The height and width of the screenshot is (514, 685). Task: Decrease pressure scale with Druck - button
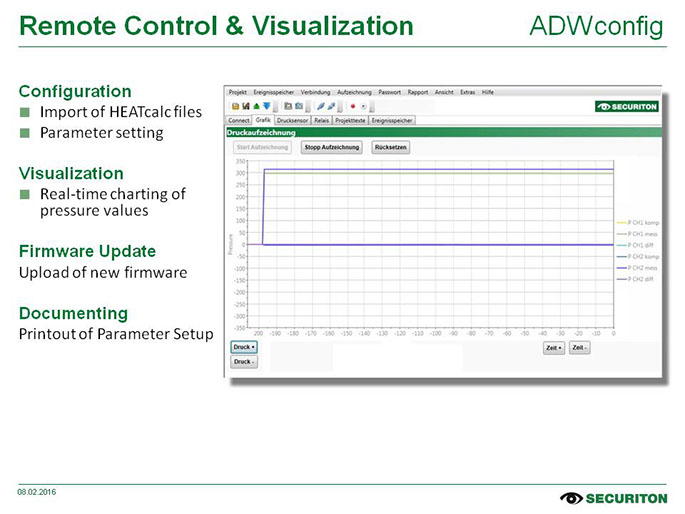pos(243,362)
